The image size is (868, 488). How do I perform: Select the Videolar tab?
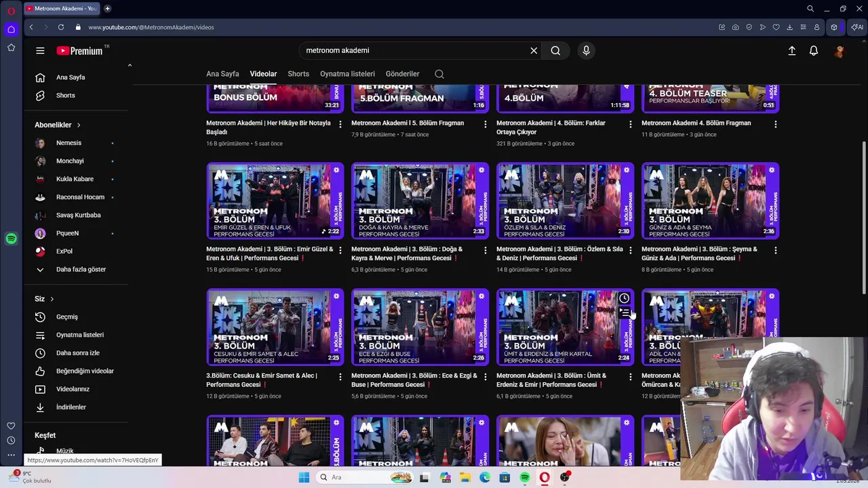tap(263, 74)
